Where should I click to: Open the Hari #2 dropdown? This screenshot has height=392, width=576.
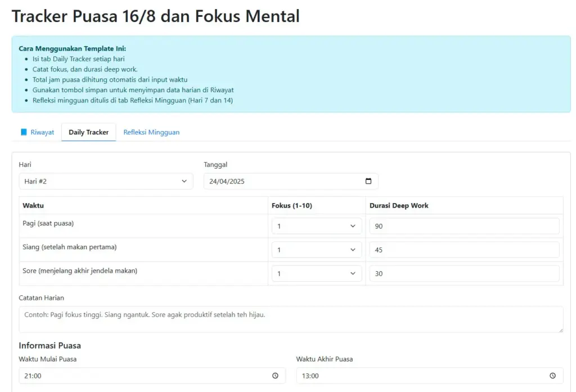tap(106, 181)
